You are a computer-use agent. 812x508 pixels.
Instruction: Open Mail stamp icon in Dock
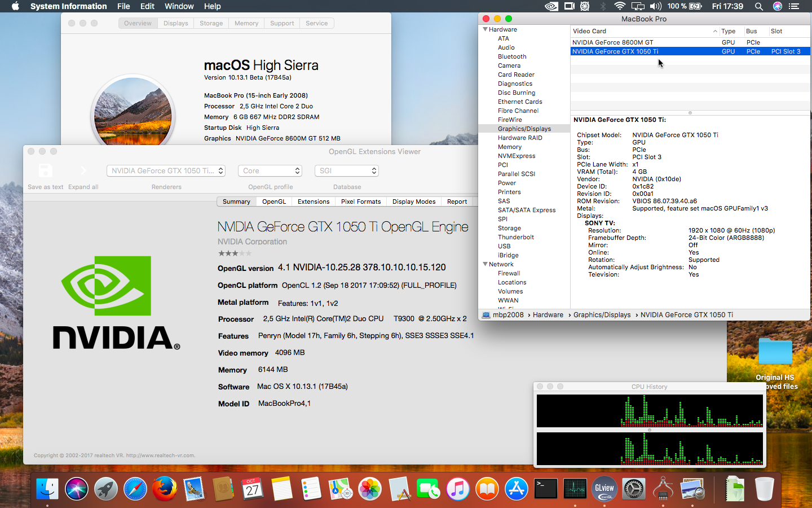click(x=194, y=489)
